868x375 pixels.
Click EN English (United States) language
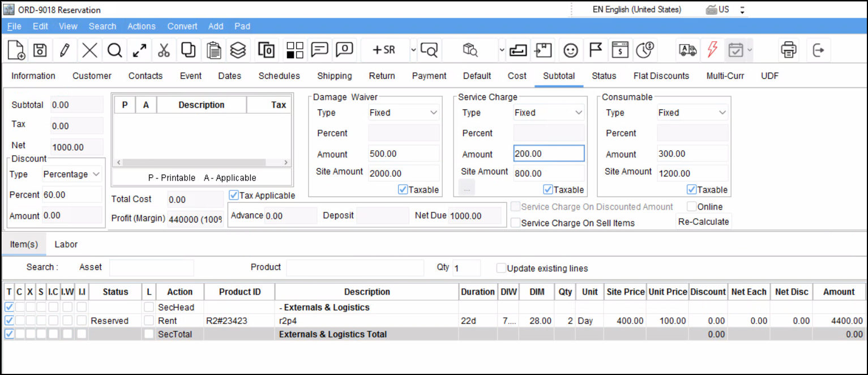click(636, 10)
